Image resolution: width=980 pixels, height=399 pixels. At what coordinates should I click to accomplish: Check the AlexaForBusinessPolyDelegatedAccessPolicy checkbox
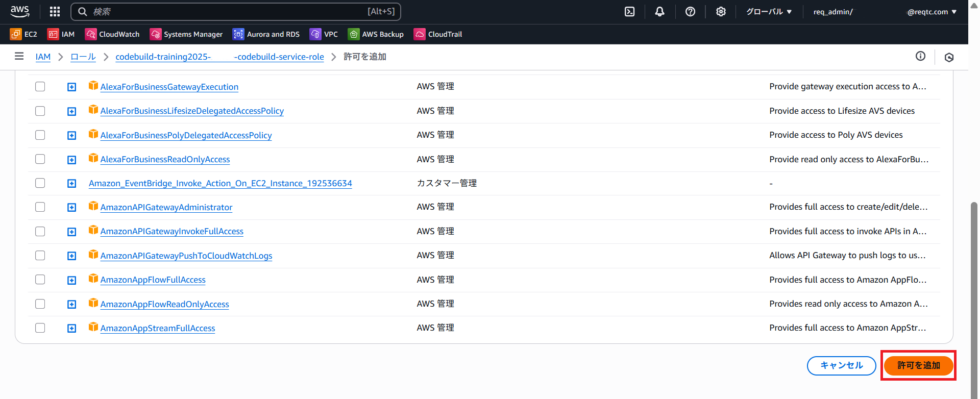click(x=40, y=135)
